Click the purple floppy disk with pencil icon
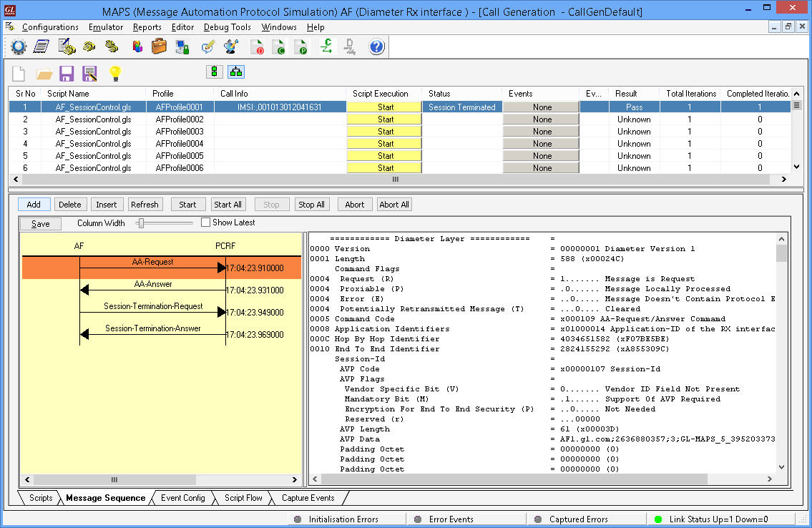The image size is (812, 528). click(x=89, y=74)
